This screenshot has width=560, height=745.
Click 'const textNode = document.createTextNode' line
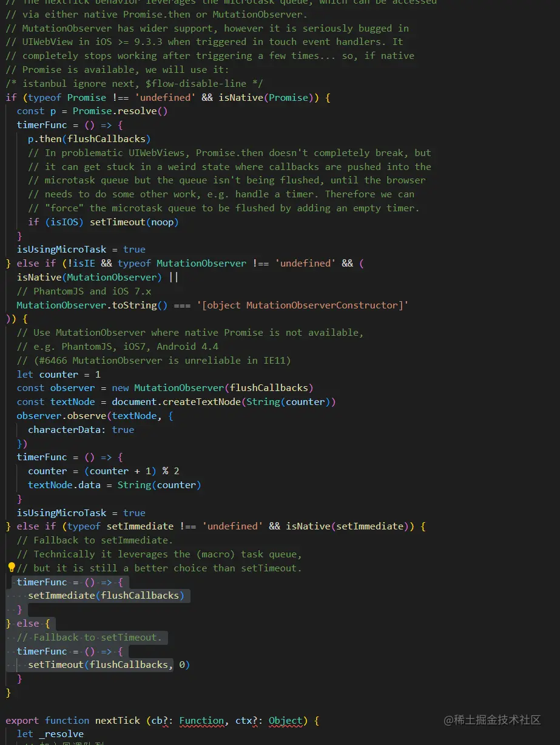pyautogui.click(x=177, y=402)
